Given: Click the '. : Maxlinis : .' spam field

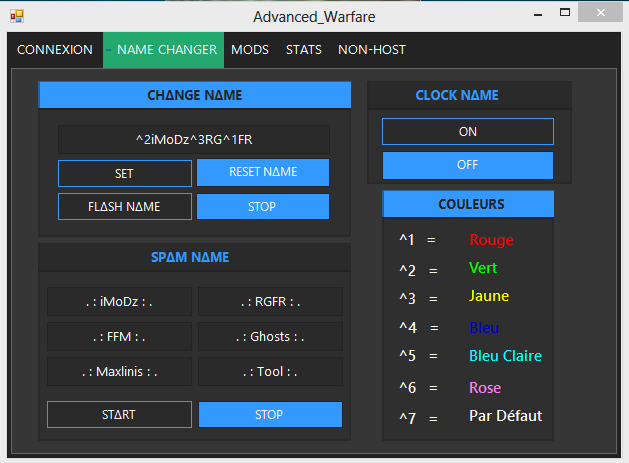Looking at the screenshot, I should (119, 372).
